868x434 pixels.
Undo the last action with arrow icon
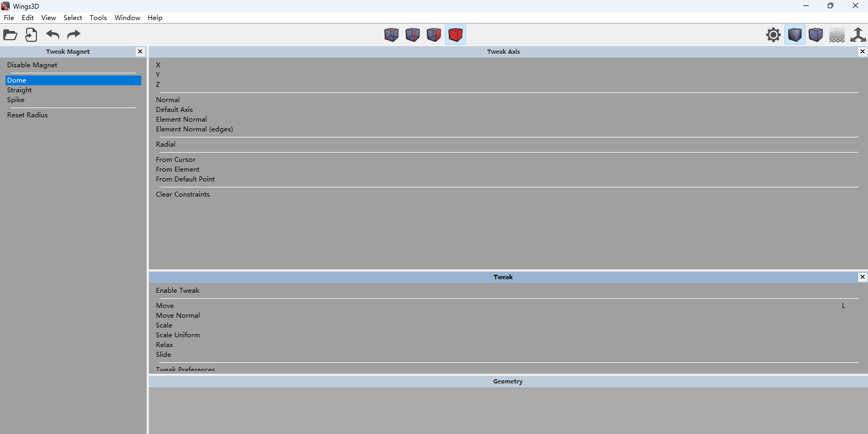(x=53, y=35)
